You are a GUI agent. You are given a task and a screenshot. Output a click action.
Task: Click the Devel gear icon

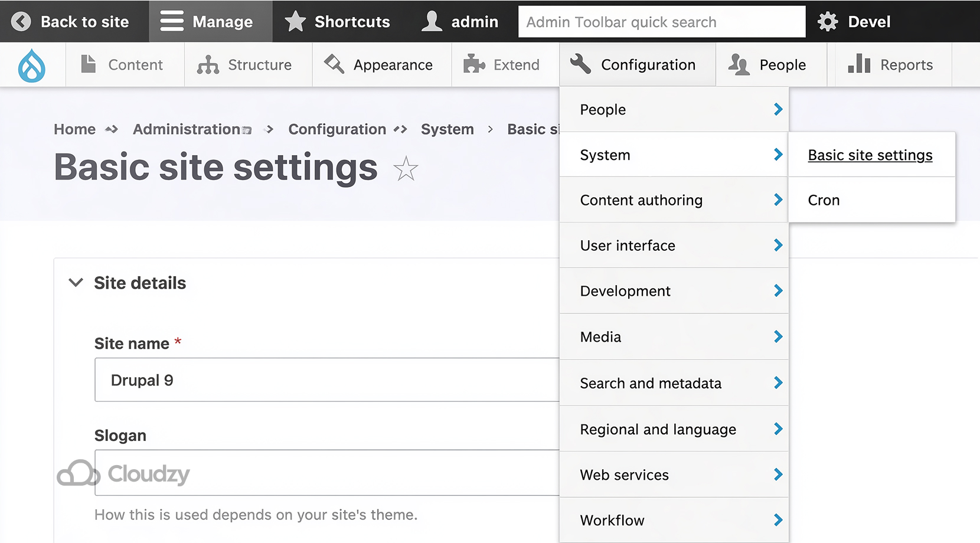(x=828, y=21)
